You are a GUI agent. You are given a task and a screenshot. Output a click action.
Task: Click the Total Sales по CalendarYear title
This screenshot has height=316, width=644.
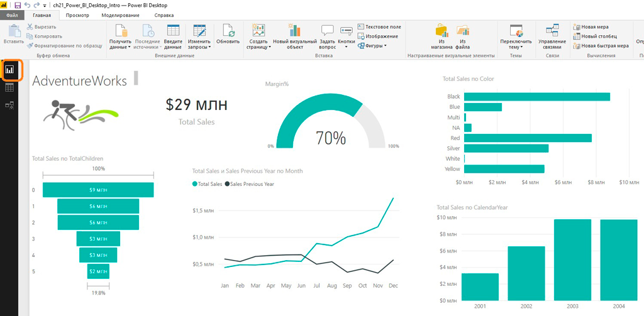(x=472, y=208)
